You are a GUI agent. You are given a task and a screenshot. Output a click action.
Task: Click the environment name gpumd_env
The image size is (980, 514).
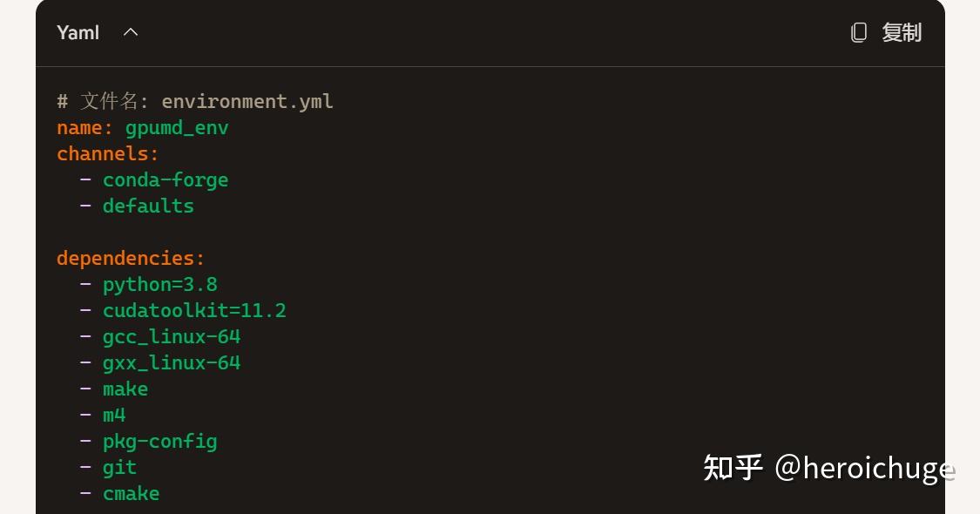click(177, 127)
